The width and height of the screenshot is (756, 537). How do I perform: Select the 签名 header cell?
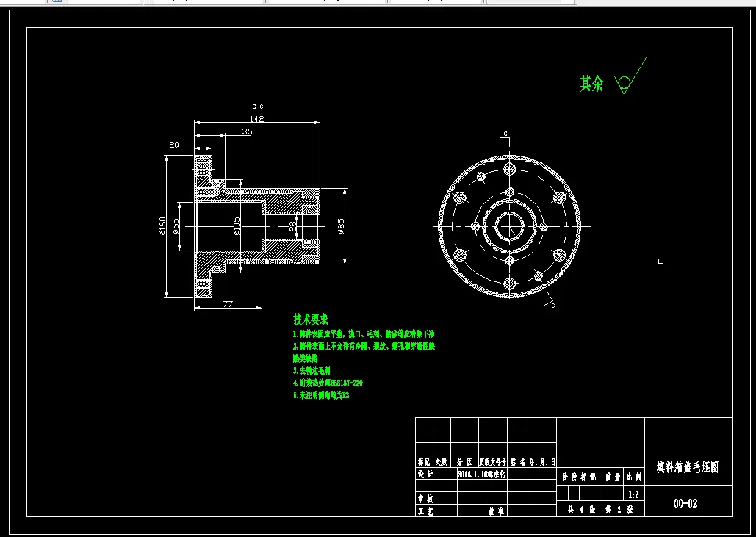point(517,462)
